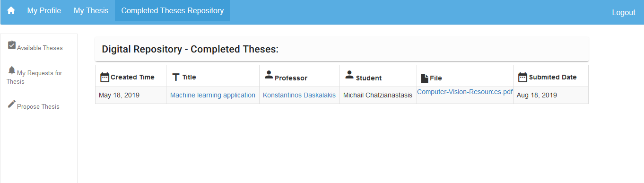Open the Machine learning application thesis link
This screenshot has width=644, height=183.
click(x=213, y=95)
